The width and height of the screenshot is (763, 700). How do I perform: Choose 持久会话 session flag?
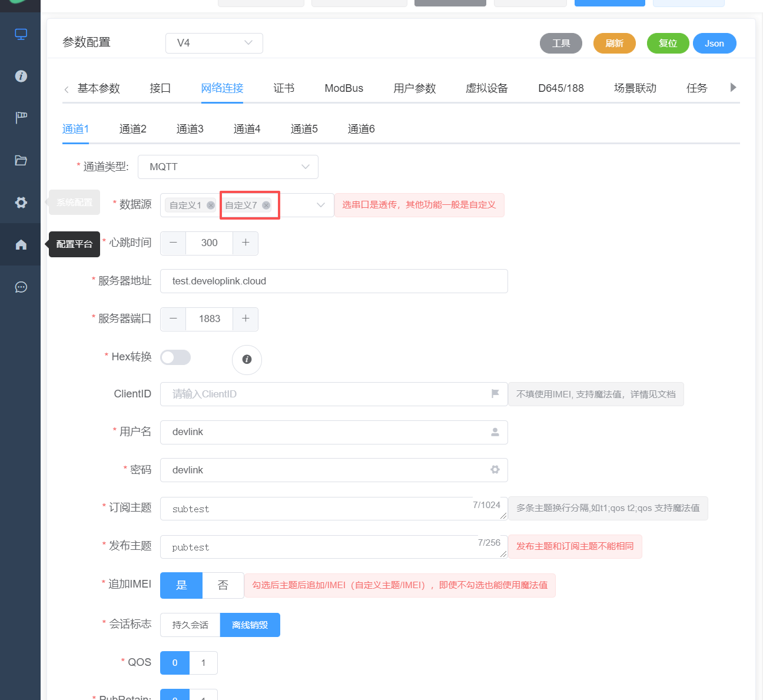[x=190, y=625]
